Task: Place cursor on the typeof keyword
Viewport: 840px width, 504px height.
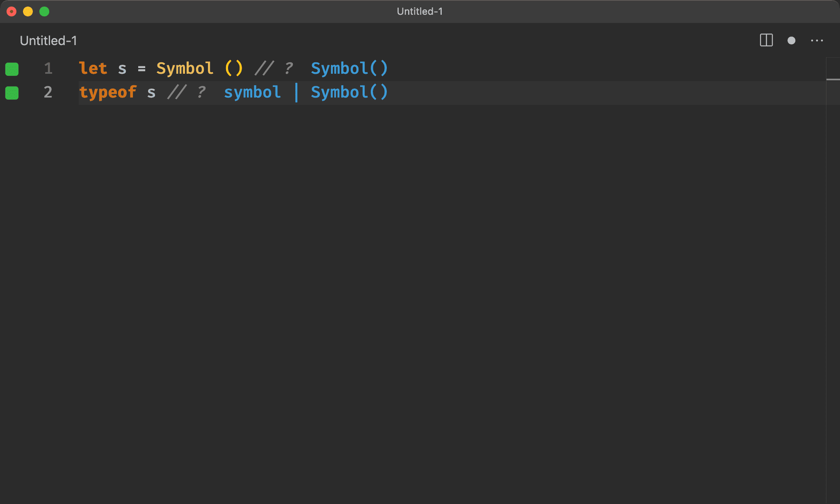Action: (x=107, y=92)
